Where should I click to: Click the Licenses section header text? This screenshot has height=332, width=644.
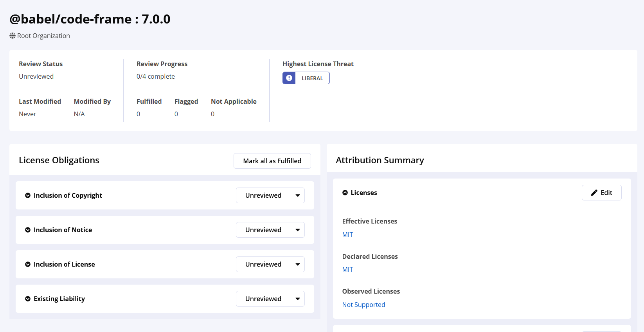click(364, 193)
